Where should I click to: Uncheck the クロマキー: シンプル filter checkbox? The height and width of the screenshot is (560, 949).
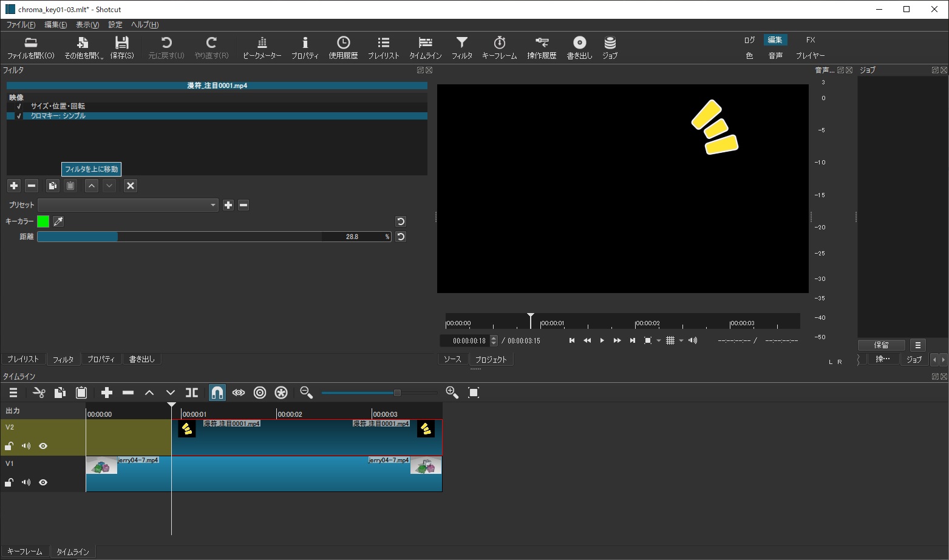pos(19,116)
